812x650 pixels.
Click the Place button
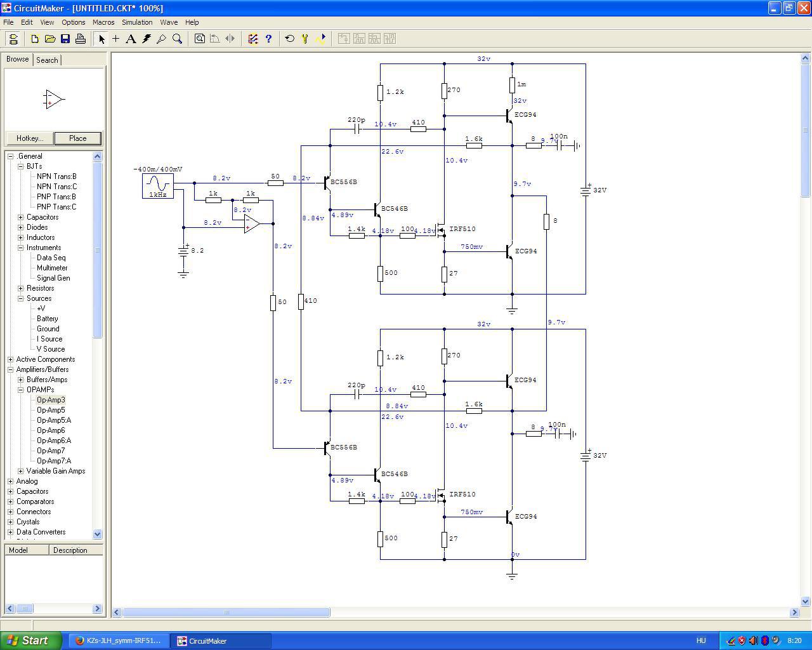pyautogui.click(x=77, y=138)
